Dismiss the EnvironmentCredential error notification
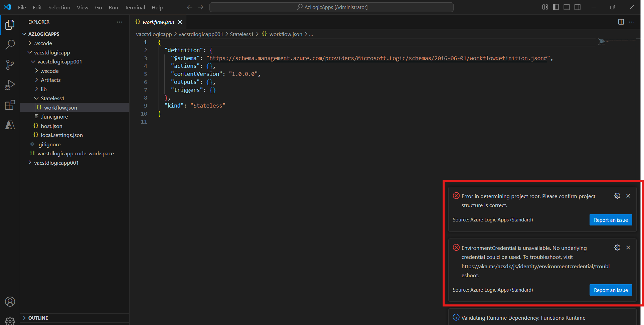This screenshot has width=644, height=325. [628, 248]
